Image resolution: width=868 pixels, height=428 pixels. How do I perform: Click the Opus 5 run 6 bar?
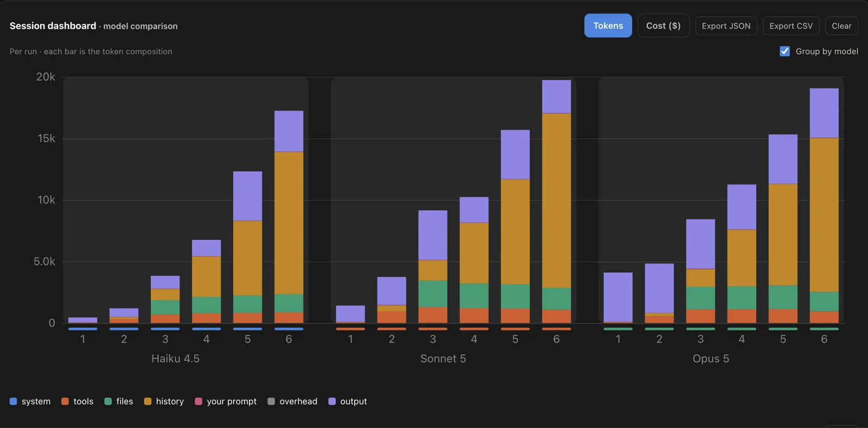click(x=824, y=206)
